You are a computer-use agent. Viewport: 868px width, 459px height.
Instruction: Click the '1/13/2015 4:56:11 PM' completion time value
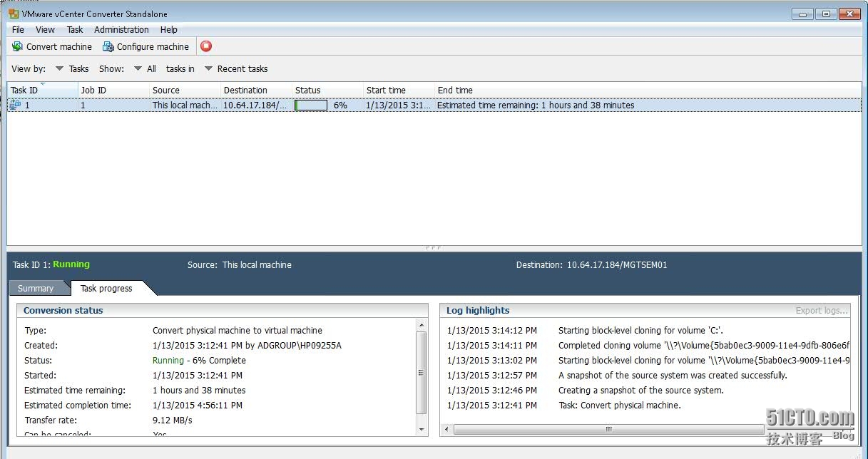198,406
